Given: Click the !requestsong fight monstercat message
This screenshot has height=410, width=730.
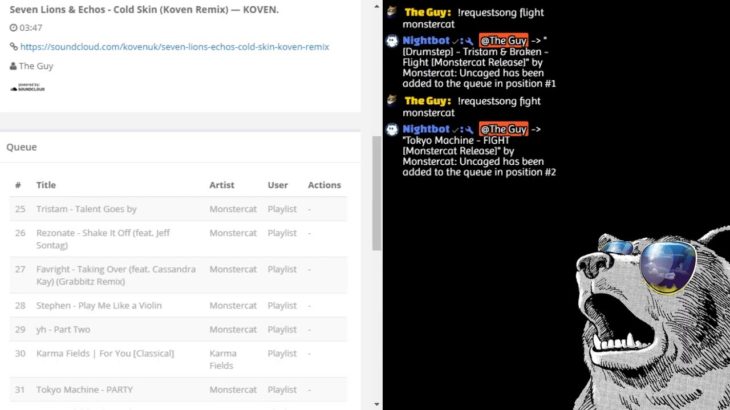Looking at the screenshot, I should (x=472, y=107).
